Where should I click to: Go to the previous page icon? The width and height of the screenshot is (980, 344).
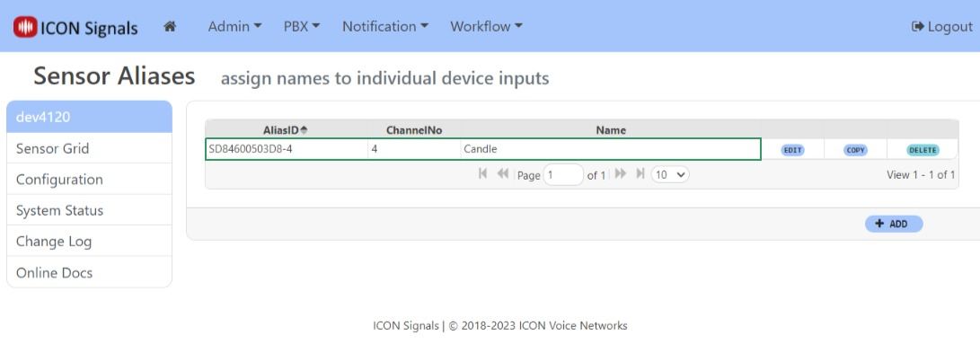tap(502, 174)
